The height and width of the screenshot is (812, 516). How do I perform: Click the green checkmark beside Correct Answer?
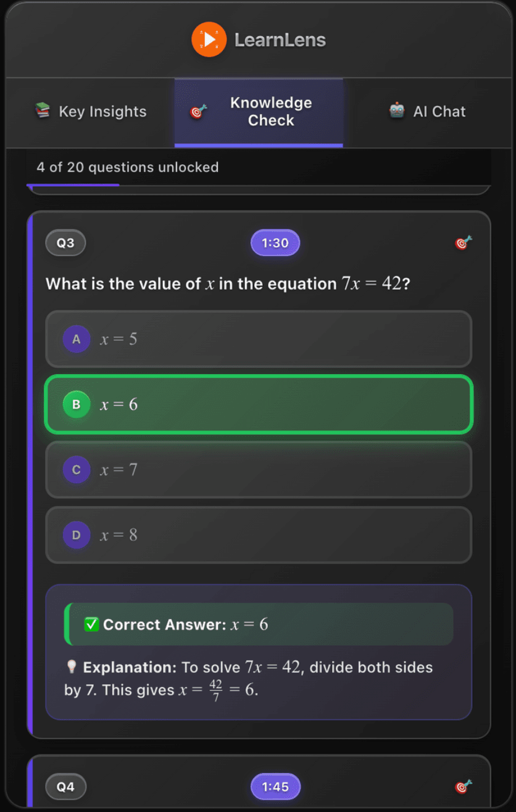click(x=91, y=624)
